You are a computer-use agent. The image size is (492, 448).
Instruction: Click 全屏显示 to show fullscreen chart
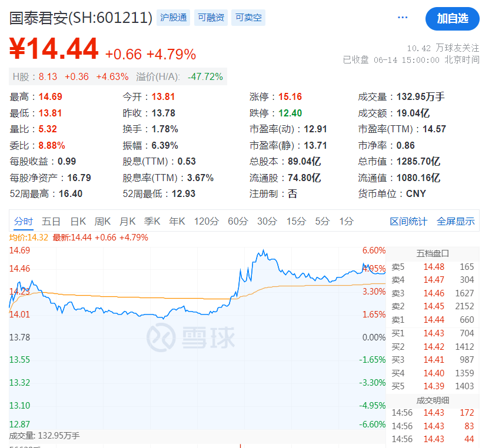click(456, 221)
